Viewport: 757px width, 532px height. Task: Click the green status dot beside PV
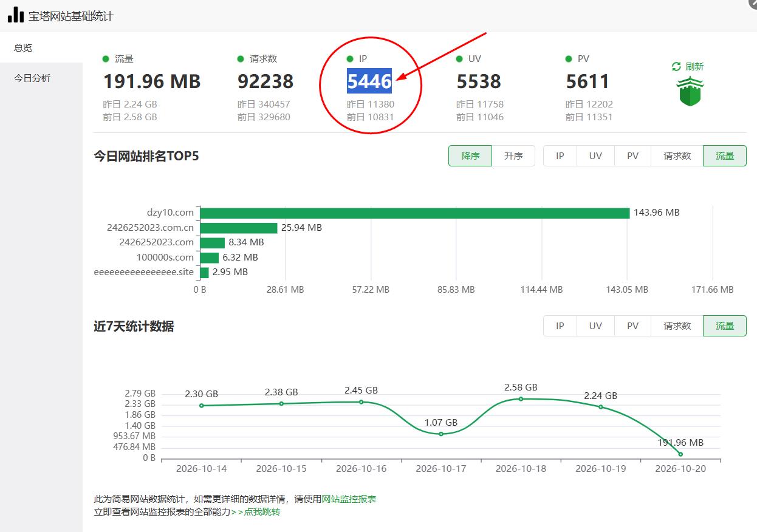coord(569,59)
